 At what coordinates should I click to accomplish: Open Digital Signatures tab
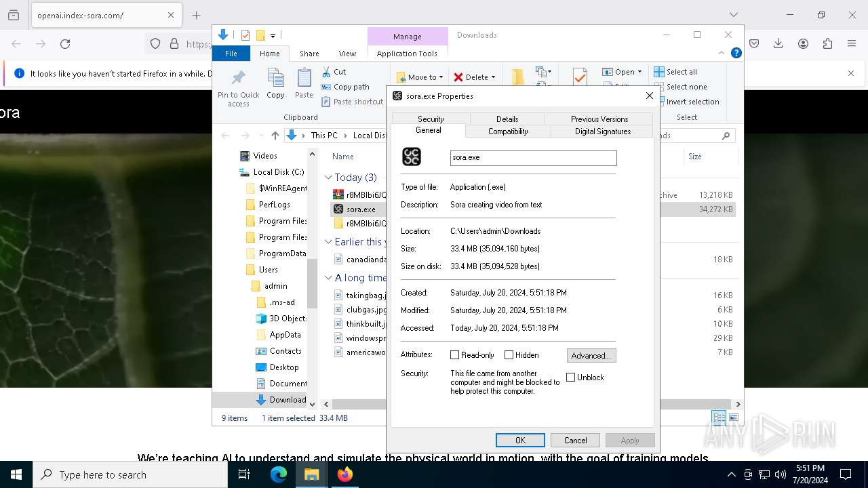pyautogui.click(x=603, y=131)
